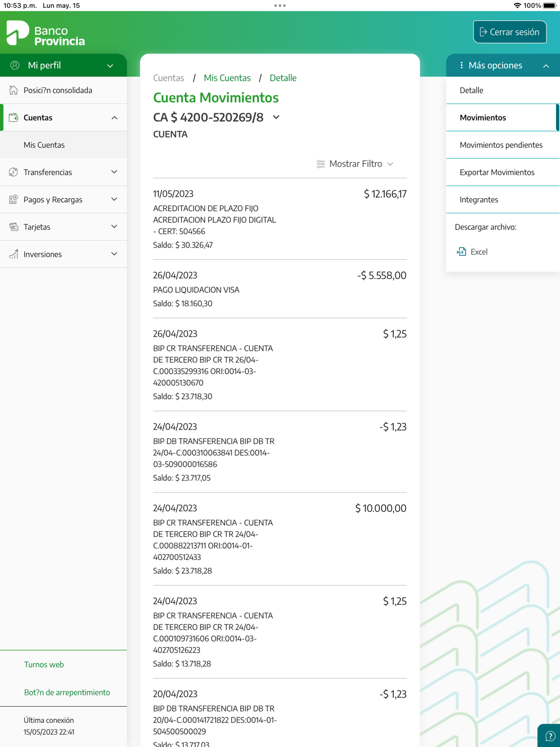
Task: Click the Excel file download icon
Action: click(461, 252)
